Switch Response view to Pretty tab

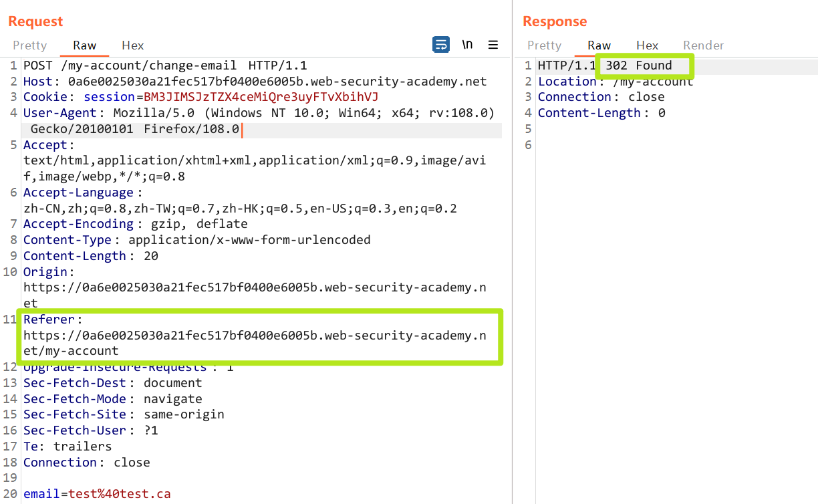pos(544,45)
